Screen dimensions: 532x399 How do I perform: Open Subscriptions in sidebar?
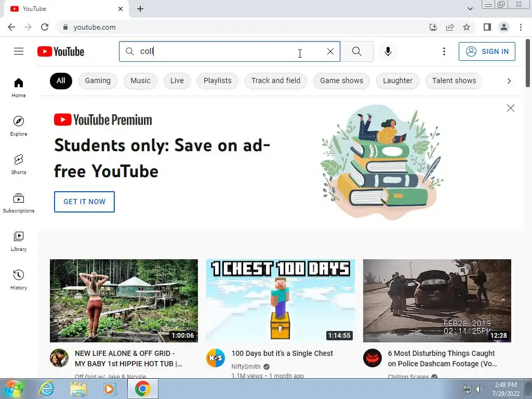(x=19, y=203)
